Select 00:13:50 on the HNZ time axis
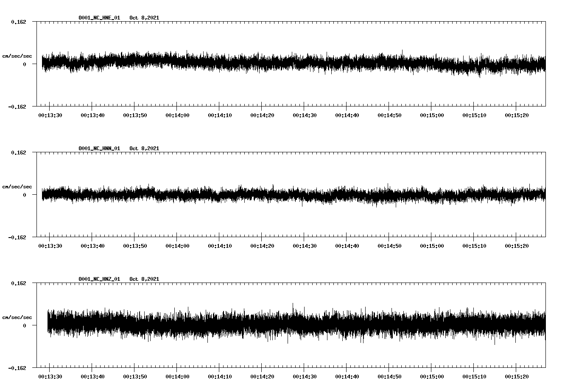576x392 pixels. [135, 377]
